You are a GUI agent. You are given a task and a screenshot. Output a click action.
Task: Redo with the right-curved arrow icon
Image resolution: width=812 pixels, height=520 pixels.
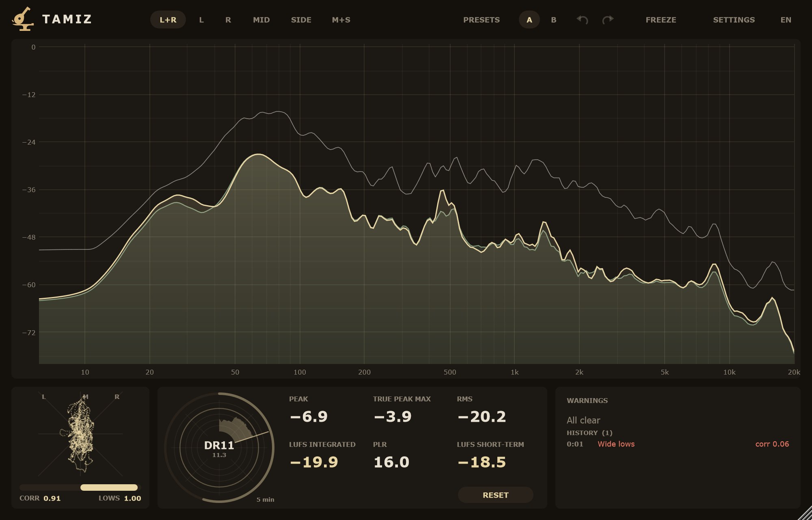608,19
